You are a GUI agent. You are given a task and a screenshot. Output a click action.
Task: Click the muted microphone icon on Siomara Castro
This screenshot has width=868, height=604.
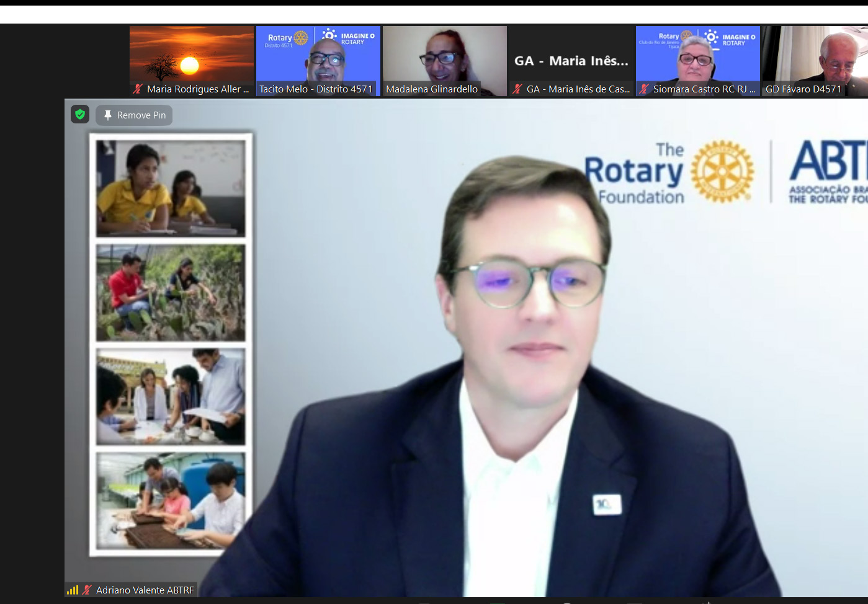pos(644,89)
